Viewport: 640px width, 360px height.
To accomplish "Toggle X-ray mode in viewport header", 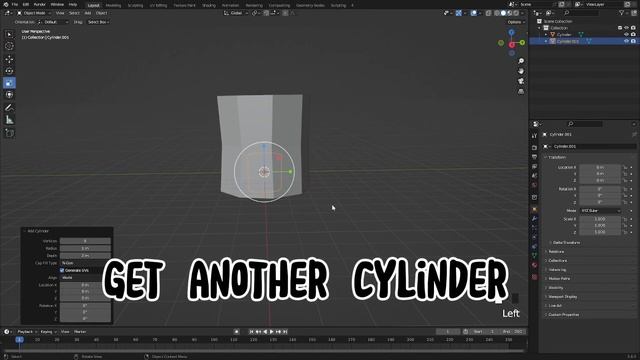I will (489, 13).
